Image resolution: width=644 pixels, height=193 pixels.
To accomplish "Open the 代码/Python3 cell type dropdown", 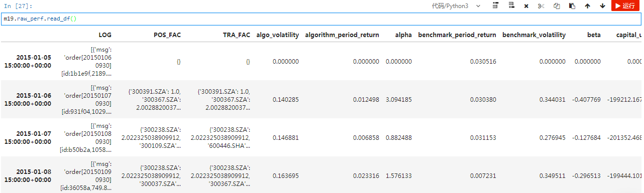I will click(x=456, y=6).
